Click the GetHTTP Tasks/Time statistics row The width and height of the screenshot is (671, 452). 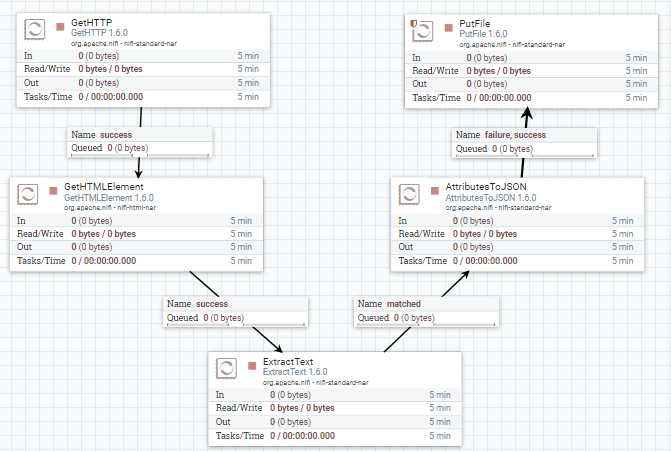[140, 97]
